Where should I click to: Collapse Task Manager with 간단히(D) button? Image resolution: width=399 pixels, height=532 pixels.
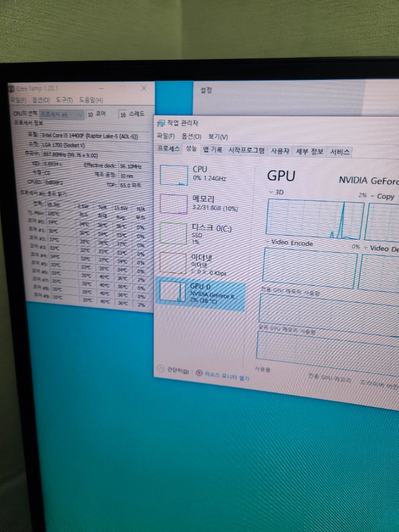click(x=173, y=370)
